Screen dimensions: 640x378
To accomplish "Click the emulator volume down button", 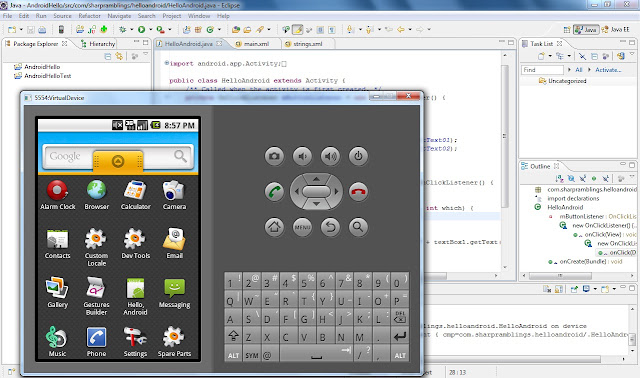I will tap(302, 156).
